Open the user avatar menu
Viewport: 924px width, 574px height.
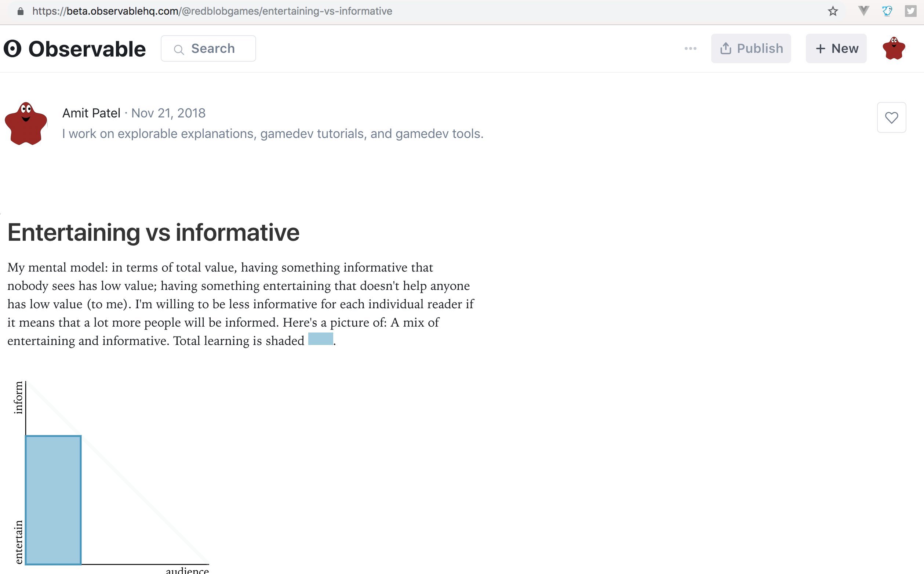(894, 48)
